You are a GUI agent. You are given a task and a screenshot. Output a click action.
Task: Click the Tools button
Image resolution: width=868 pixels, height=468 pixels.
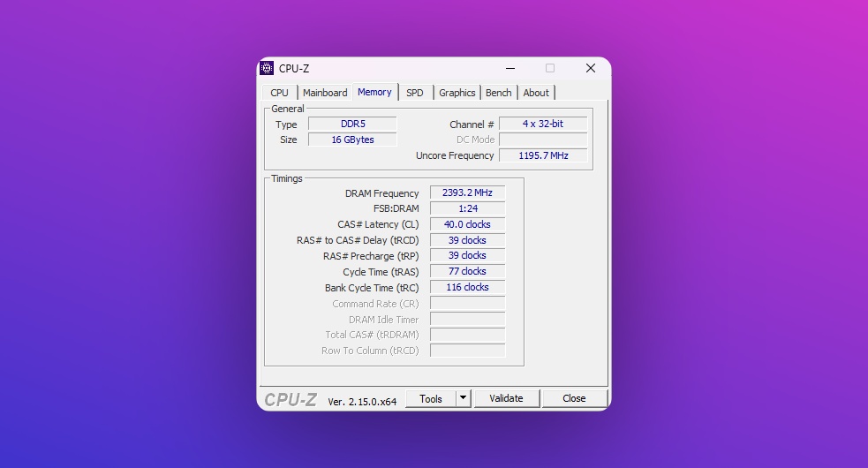(x=431, y=399)
